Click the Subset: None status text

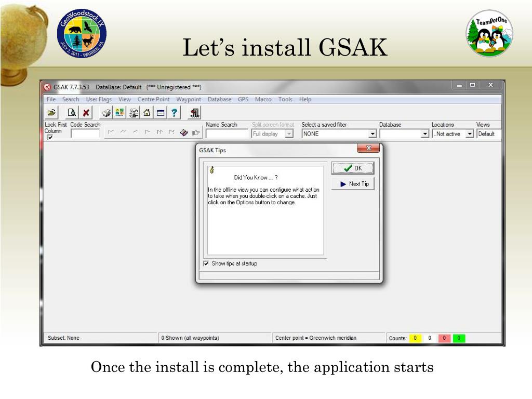pyautogui.click(x=63, y=338)
